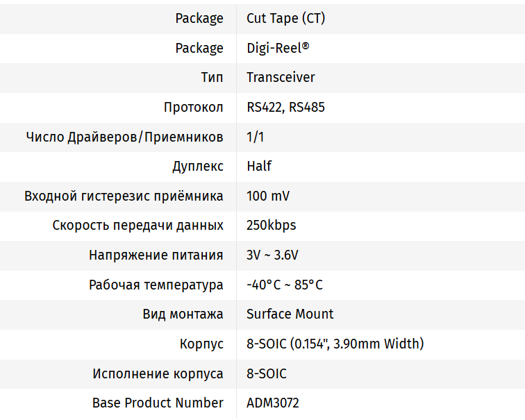The height and width of the screenshot is (420, 525).
Task: Click the Cut Tape (CT) package value
Action: pos(285,19)
